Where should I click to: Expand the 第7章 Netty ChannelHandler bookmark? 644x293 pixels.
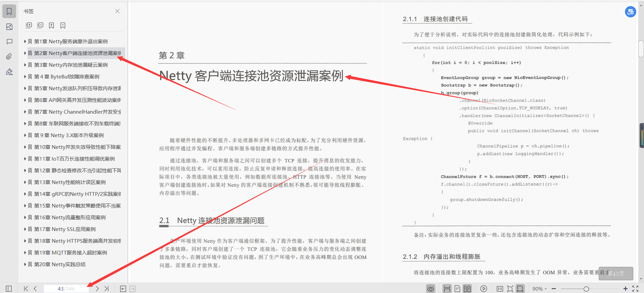point(25,112)
